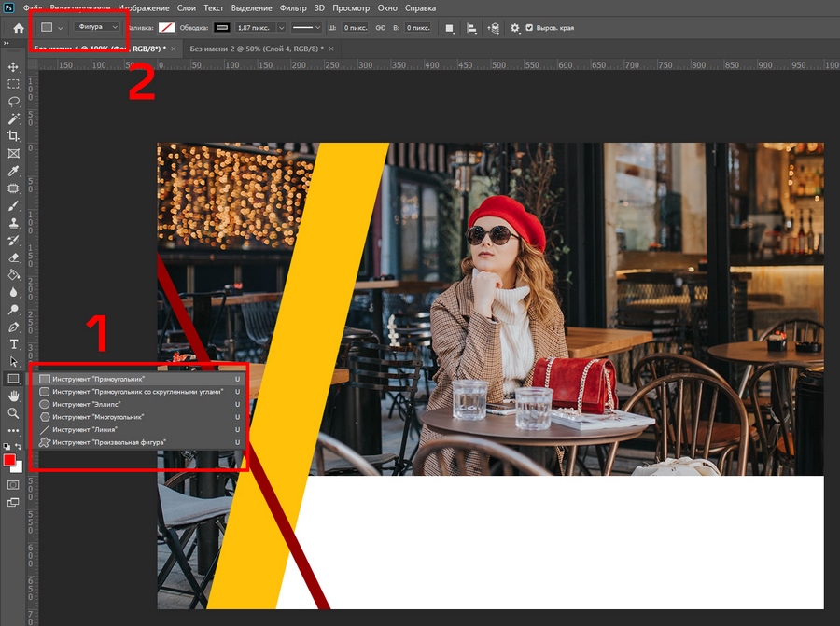Image resolution: width=840 pixels, height=626 pixels.
Task: Open the 'Файл' menu
Action: [34, 8]
